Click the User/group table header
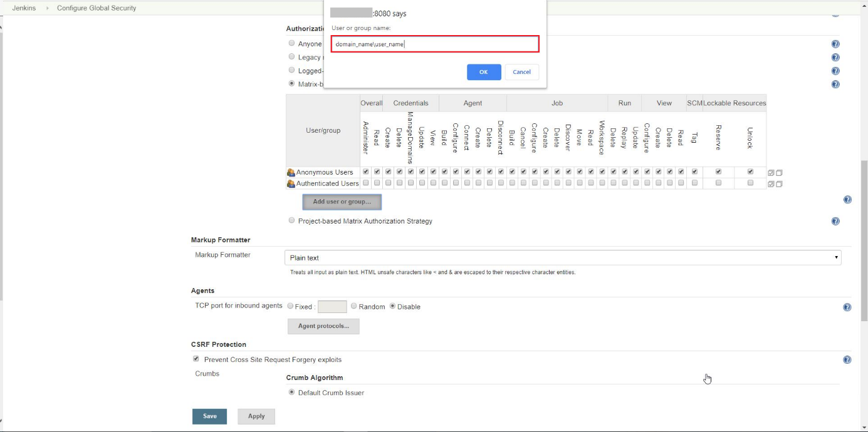Image resolution: width=868 pixels, height=432 pixels. pyautogui.click(x=323, y=130)
